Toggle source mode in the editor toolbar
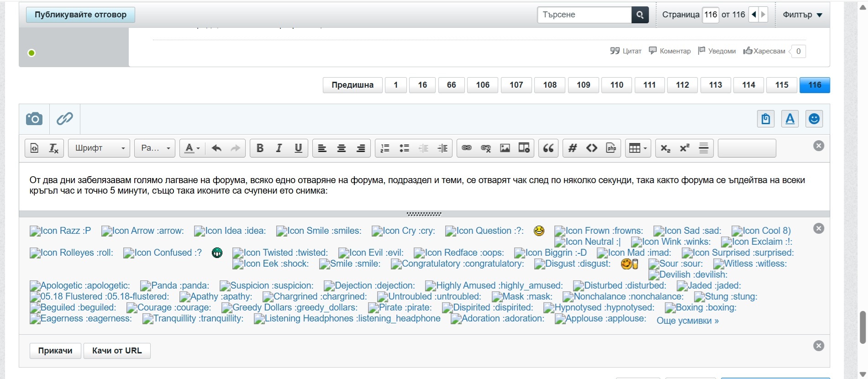The width and height of the screenshot is (868, 379). [34, 148]
